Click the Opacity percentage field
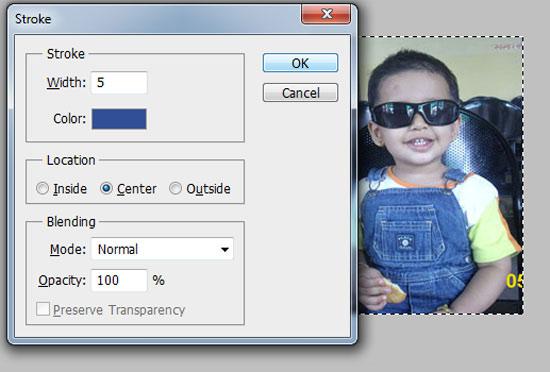The image size is (550, 372). pos(119,280)
